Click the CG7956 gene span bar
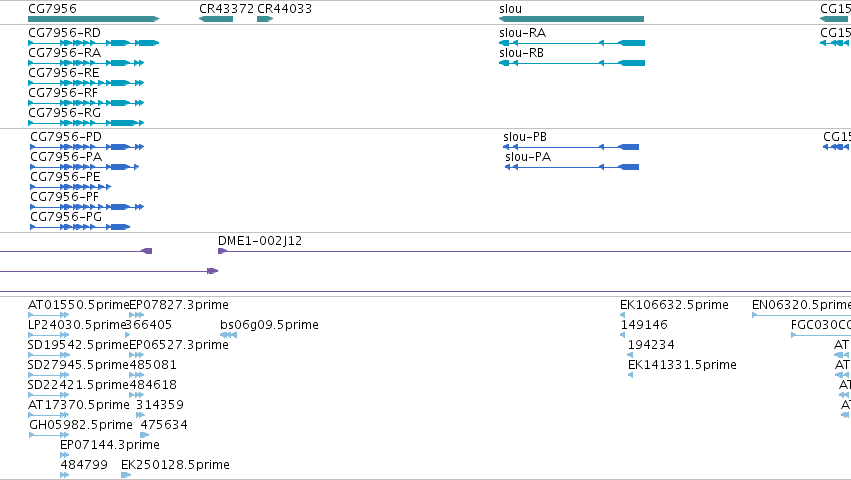 tap(92, 19)
